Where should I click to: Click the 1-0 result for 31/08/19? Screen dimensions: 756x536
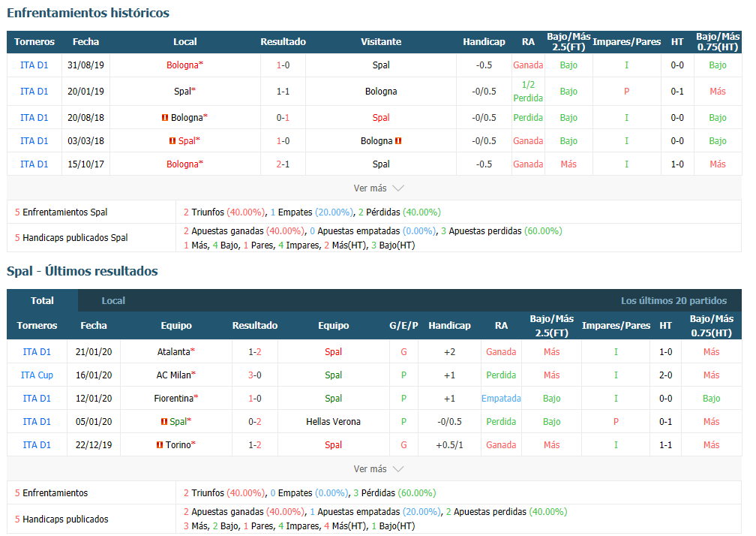283,65
